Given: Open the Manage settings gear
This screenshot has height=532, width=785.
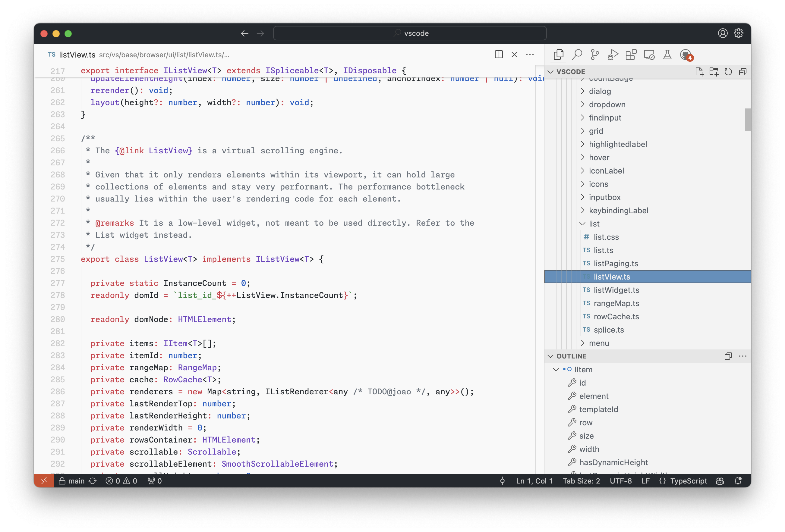Looking at the screenshot, I should (738, 33).
